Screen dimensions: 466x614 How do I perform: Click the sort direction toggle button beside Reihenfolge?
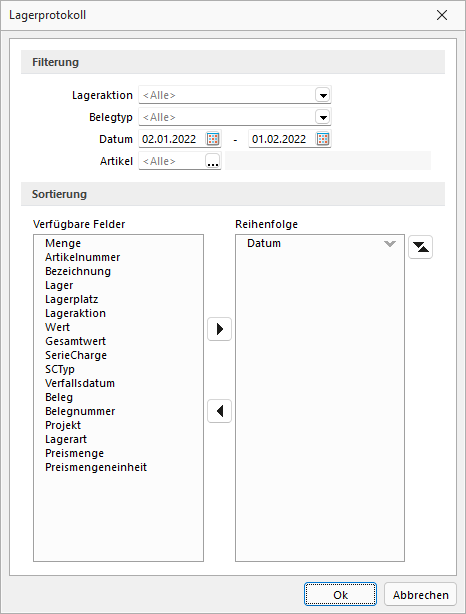[x=420, y=247]
